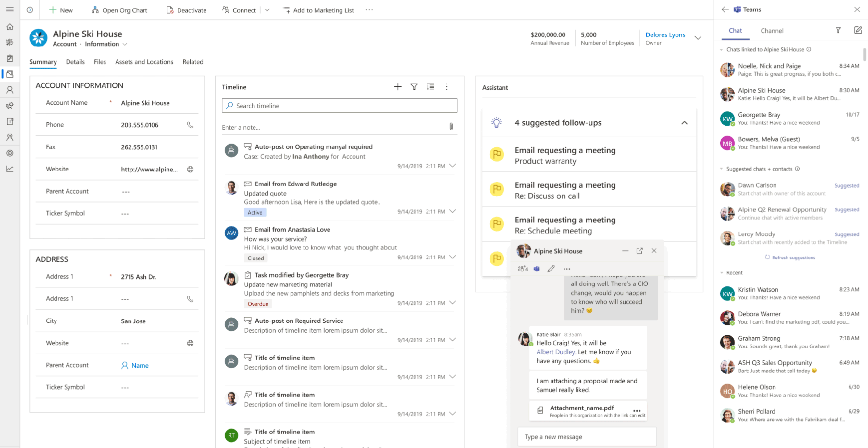Collapse Suggested chats + contacts section
868x448 pixels.
coord(722,169)
